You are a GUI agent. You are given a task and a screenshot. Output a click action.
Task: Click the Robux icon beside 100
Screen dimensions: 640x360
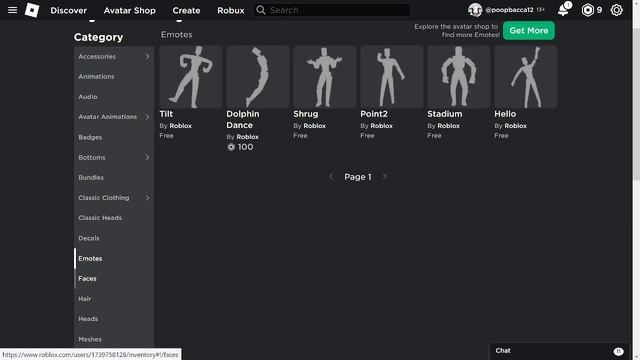point(231,147)
